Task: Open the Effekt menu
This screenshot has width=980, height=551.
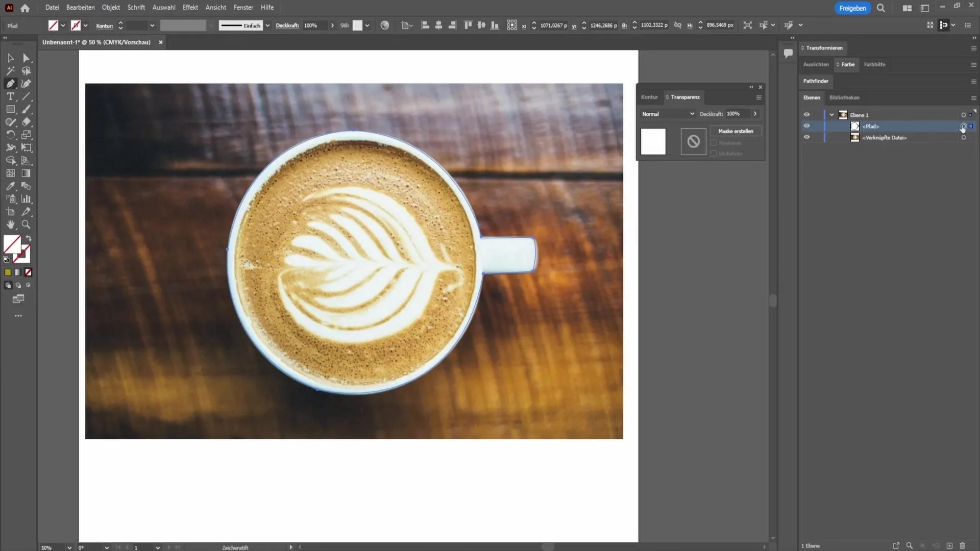Action: 190,8
